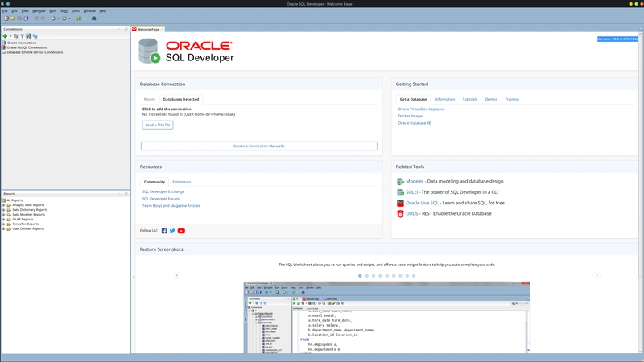Screen dimensions: 644x362
Task: Click the SQL Worksheet toolbar icon
Action: coord(79,19)
